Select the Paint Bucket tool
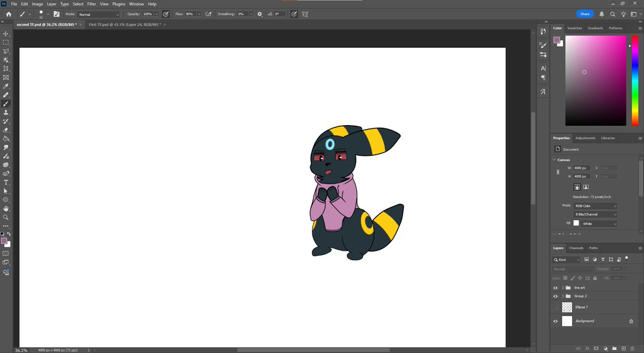Screen dimensions: 644x353 6,139
